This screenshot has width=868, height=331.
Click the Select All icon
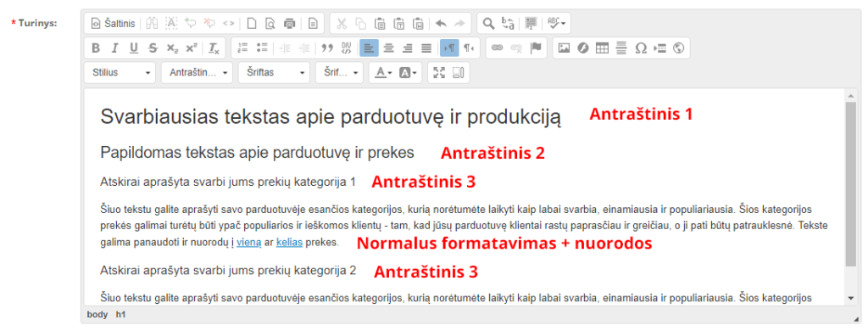[531, 23]
